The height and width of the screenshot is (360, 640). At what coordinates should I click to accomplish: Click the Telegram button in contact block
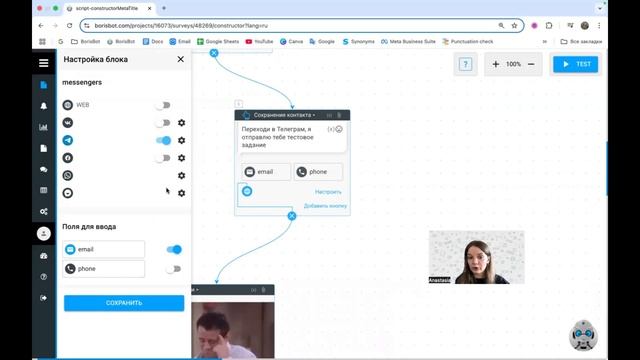[x=247, y=191]
